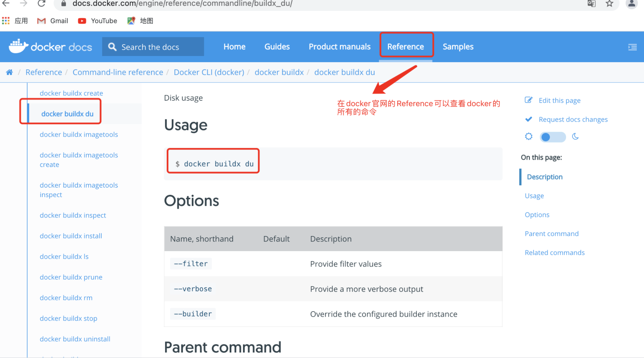644x358 pixels.
Task: Click the padlock site info icon
Action: (x=64, y=4)
